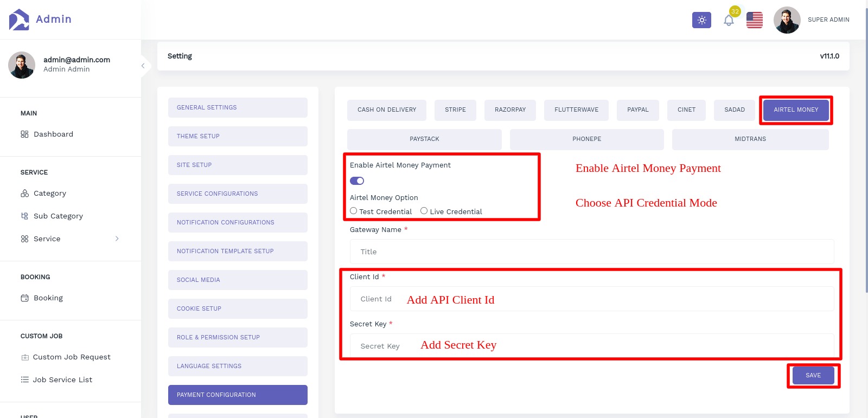Image resolution: width=868 pixels, height=418 pixels.
Task: Click the Super Admin username label
Action: [x=828, y=20]
